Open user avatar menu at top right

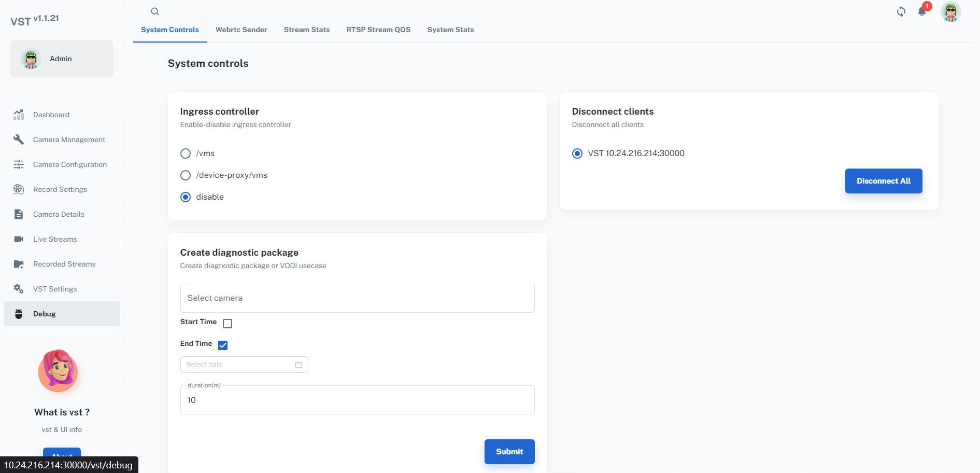click(x=950, y=11)
